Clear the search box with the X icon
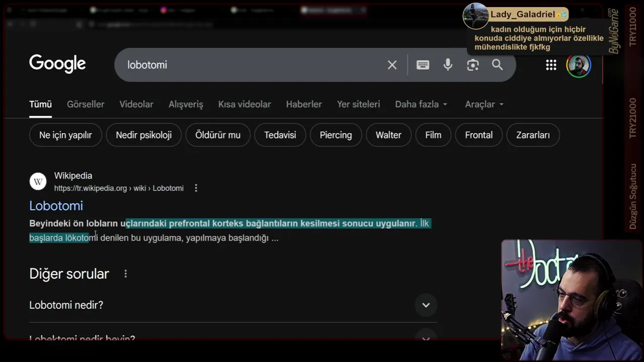The image size is (644, 362). tap(392, 65)
